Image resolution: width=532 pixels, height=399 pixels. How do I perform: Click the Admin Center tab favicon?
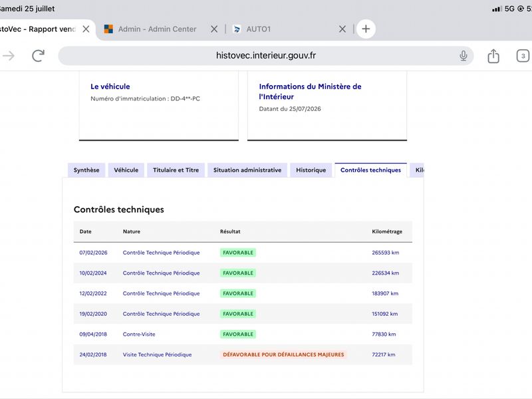(108, 29)
